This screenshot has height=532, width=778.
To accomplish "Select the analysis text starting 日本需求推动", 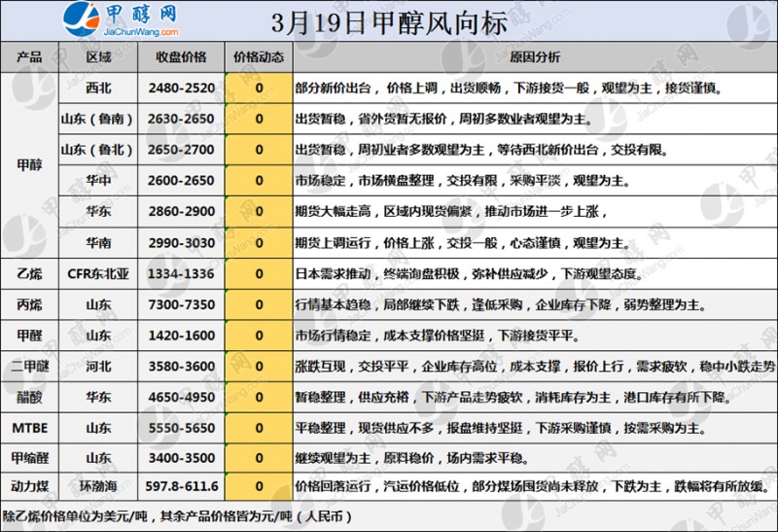I will coord(469,273).
